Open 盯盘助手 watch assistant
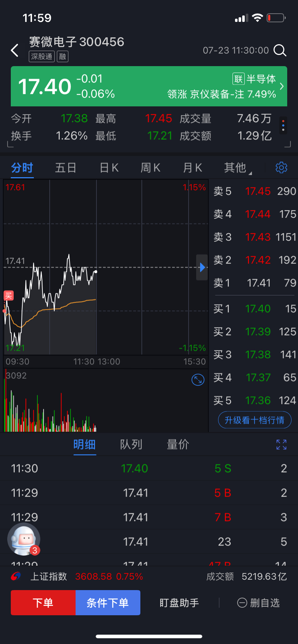This screenshot has width=298, height=644. point(179,603)
